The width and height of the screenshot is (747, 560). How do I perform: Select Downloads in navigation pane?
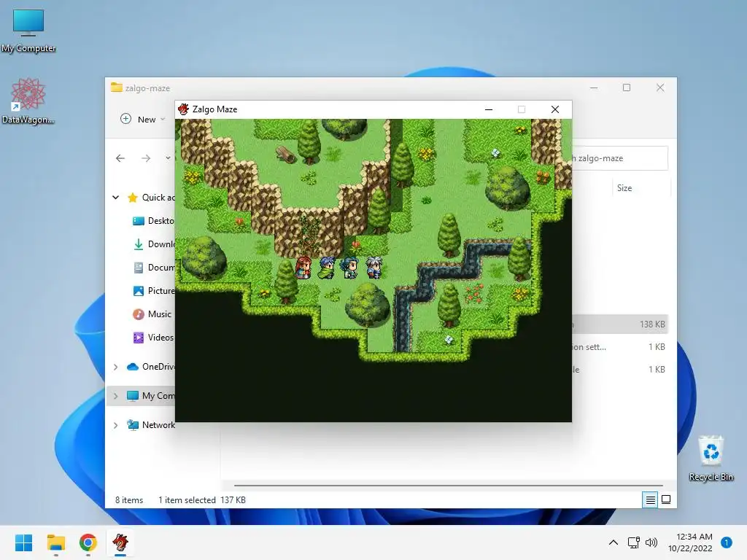click(x=153, y=244)
